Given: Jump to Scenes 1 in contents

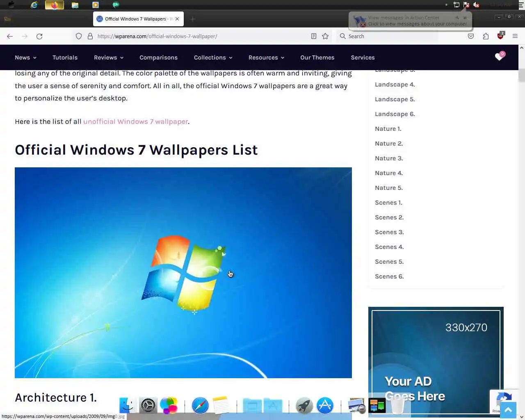Looking at the screenshot, I should 388,203.
